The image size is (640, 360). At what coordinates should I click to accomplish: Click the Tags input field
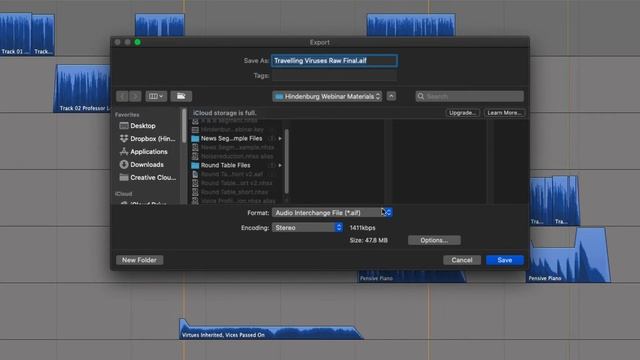[x=334, y=76]
